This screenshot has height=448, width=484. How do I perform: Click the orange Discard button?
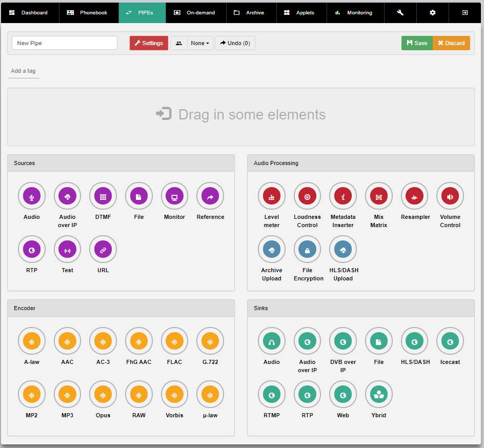tap(451, 44)
